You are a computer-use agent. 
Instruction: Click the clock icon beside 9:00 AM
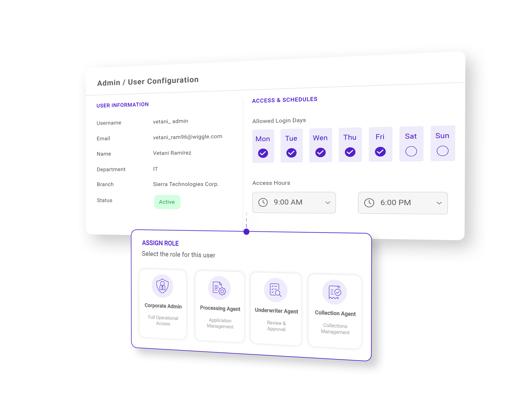(263, 202)
